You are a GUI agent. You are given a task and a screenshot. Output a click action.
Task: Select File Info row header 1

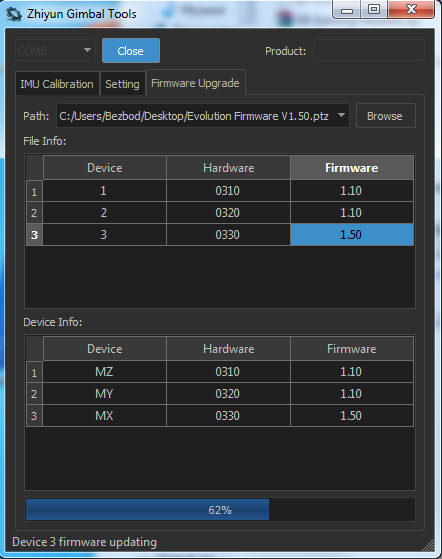[34, 191]
